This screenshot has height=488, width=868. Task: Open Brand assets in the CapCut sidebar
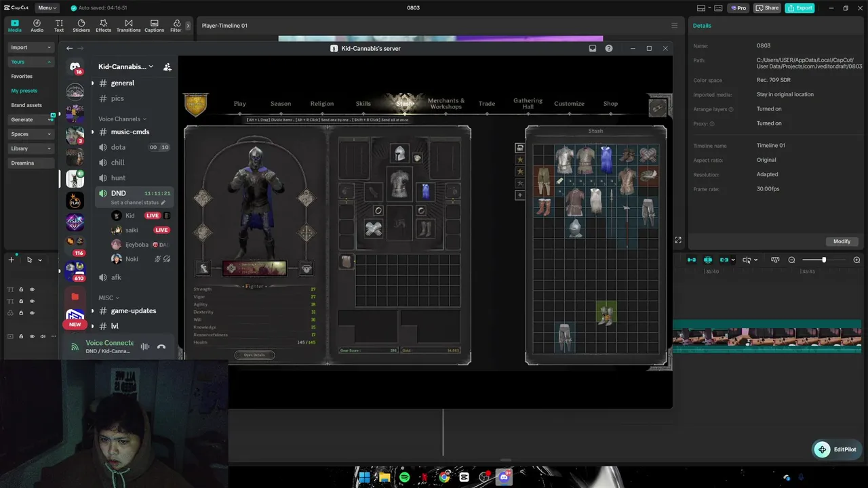[x=26, y=105]
